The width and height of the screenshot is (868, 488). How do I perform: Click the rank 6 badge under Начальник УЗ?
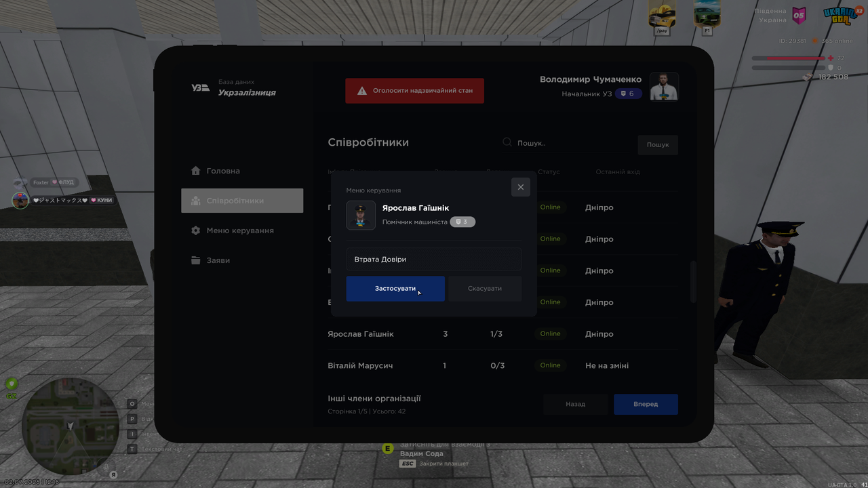[x=628, y=94]
